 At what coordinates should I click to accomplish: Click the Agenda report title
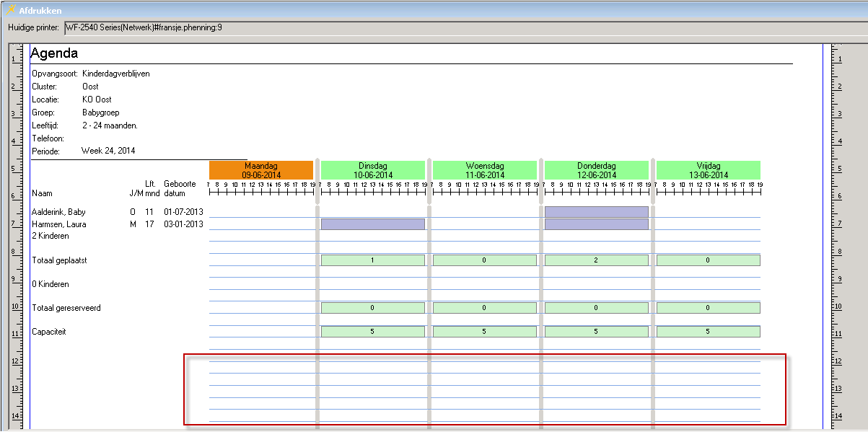tap(55, 53)
